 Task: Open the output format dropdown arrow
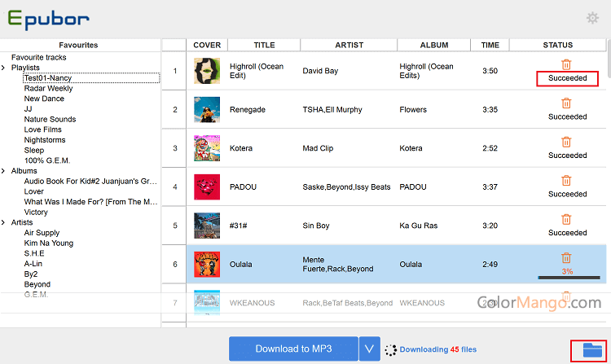tap(370, 349)
